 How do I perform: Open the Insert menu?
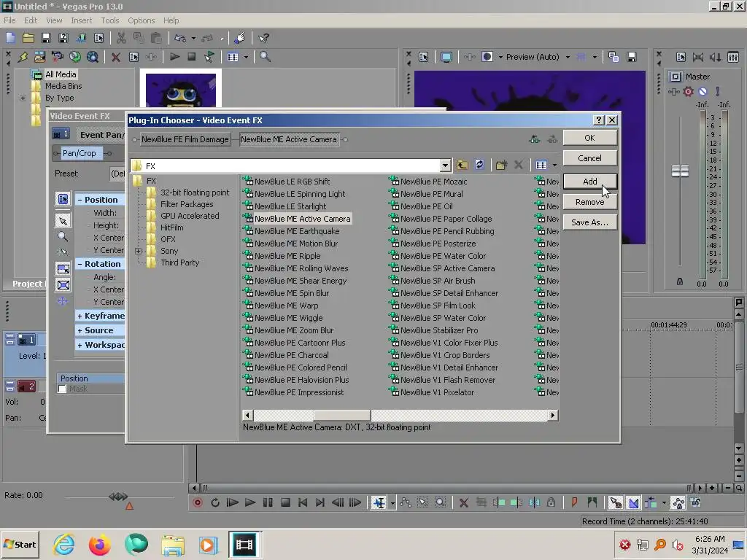[x=82, y=20]
